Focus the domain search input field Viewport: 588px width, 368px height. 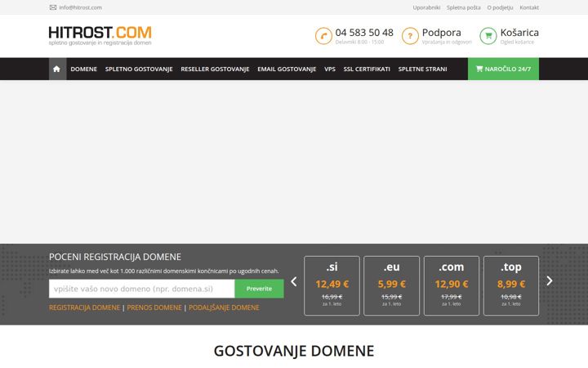(x=142, y=289)
